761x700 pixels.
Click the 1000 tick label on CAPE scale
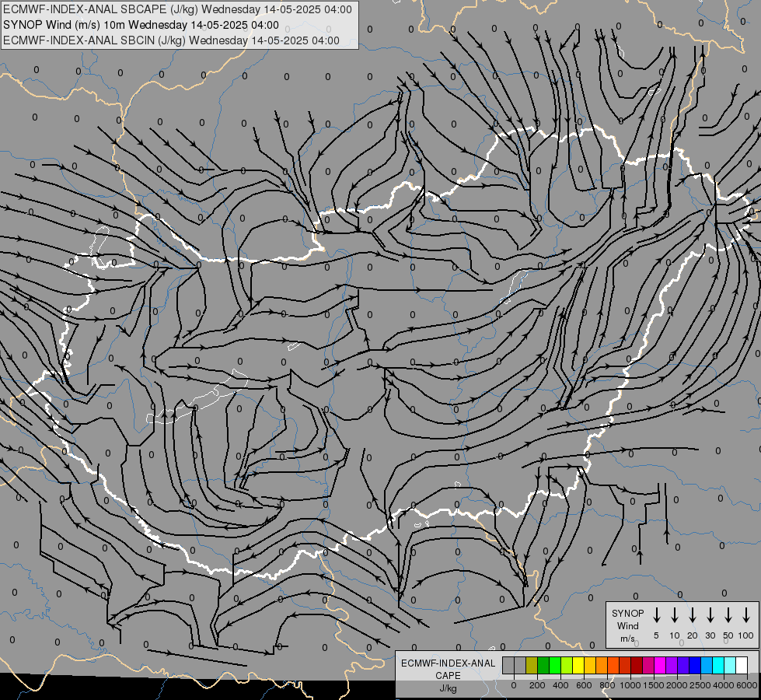tap(630, 685)
